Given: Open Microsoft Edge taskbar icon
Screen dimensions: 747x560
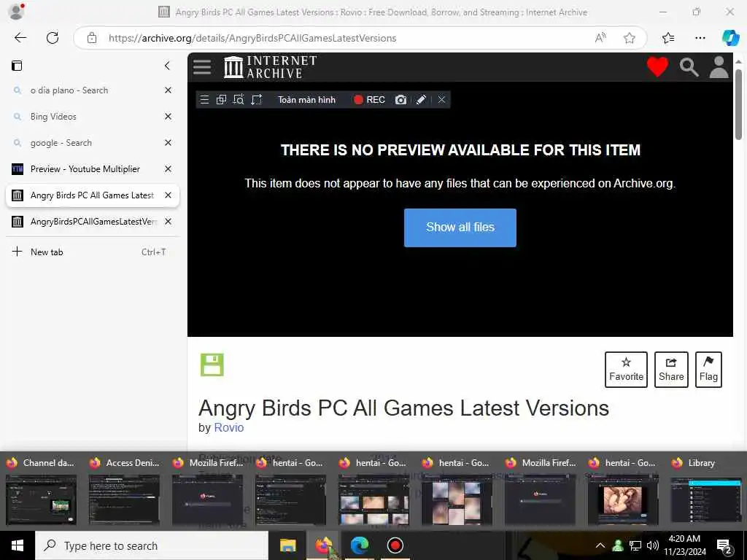Looking at the screenshot, I should [359, 545].
